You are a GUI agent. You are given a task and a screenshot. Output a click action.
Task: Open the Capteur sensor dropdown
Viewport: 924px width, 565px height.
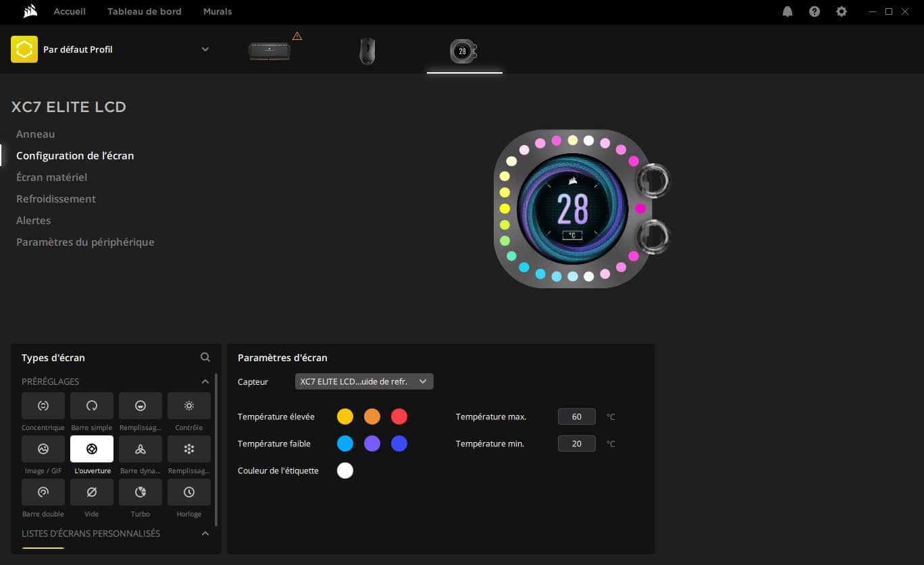(364, 381)
